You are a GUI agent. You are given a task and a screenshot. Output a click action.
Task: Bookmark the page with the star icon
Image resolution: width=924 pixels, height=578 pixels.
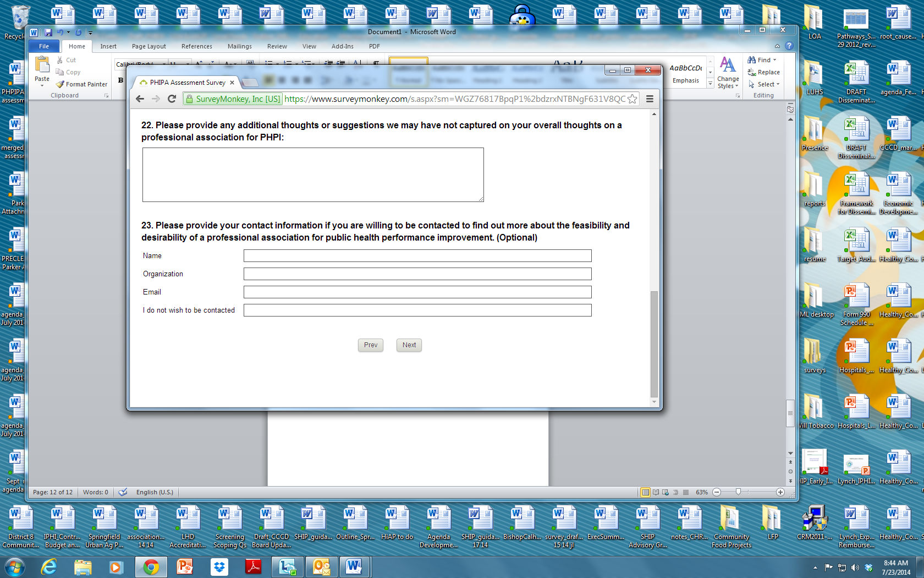[632, 99]
